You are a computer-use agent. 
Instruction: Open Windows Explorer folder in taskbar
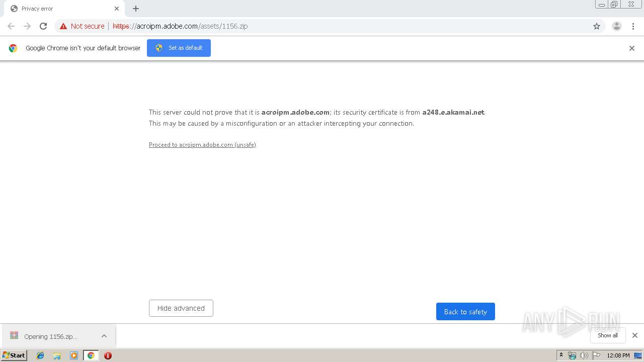click(57, 355)
